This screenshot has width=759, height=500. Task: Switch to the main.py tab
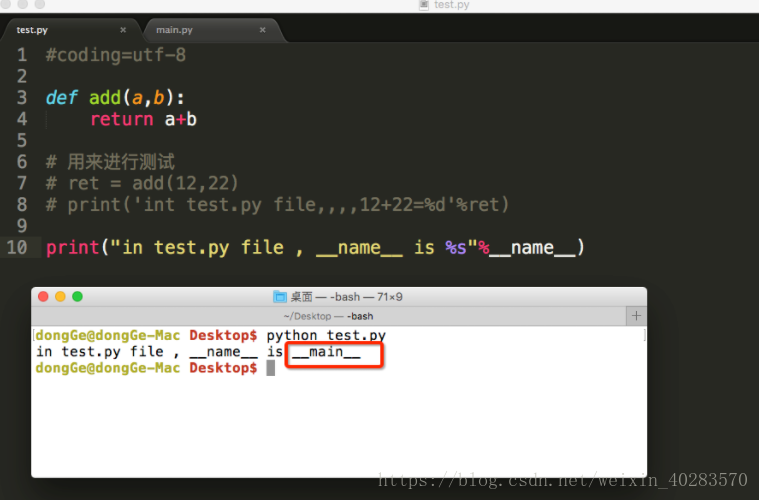(174, 30)
